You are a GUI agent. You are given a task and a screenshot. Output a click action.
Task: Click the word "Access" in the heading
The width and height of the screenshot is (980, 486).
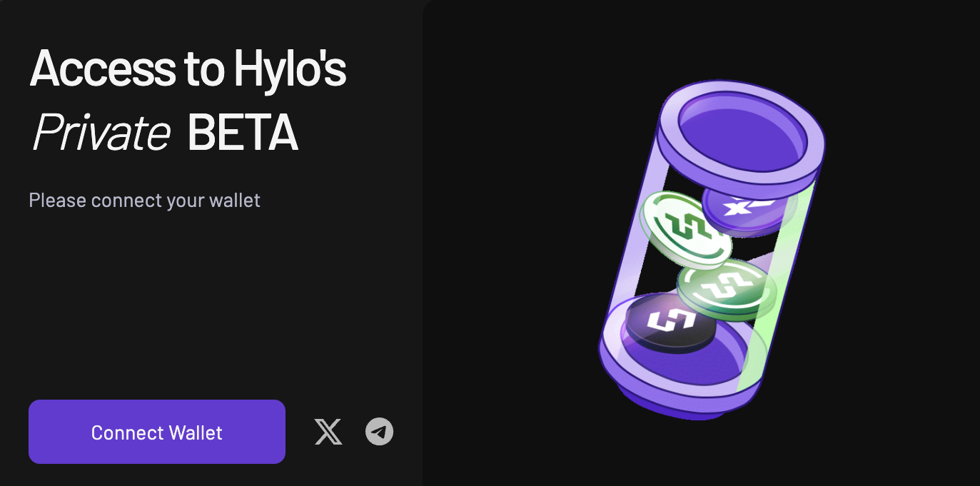101,69
